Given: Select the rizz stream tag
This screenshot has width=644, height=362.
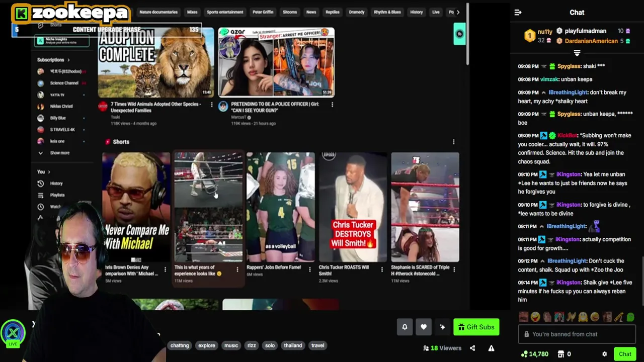Looking at the screenshot, I should pyautogui.click(x=252, y=345).
